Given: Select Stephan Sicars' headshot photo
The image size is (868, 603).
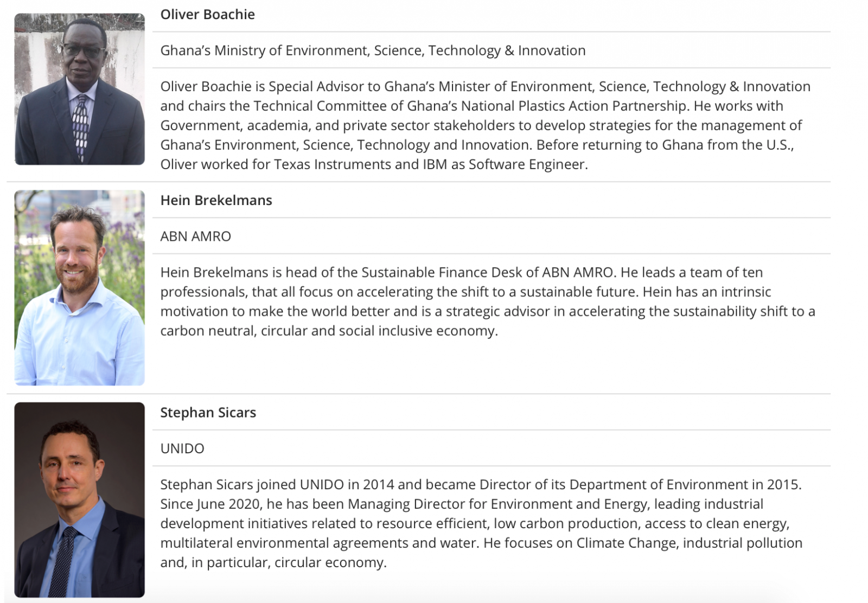Looking at the screenshot, I should (x=80, y=499).
